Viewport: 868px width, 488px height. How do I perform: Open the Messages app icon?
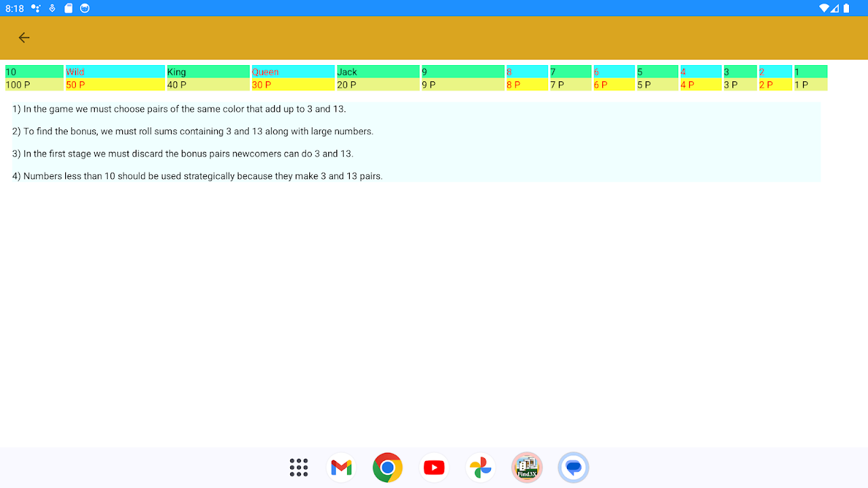click(573, 468)
